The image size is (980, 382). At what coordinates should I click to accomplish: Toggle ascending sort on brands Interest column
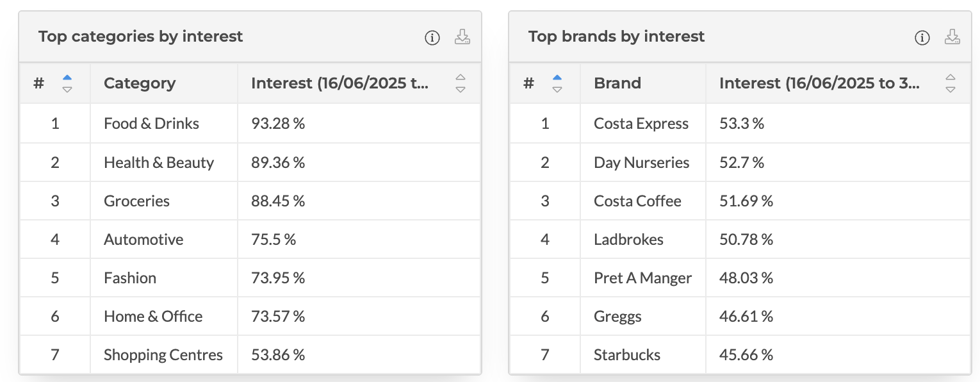tap(951, 78)
